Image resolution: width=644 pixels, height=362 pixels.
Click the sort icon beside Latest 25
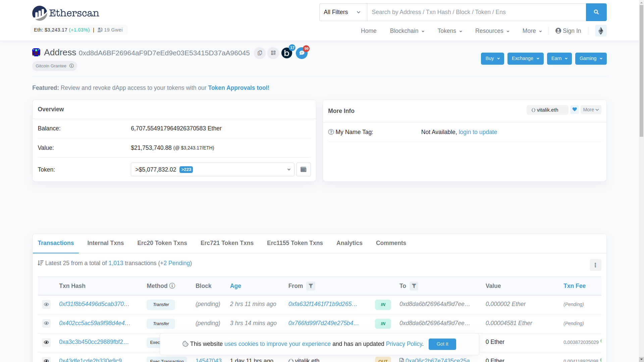(41, 263)
